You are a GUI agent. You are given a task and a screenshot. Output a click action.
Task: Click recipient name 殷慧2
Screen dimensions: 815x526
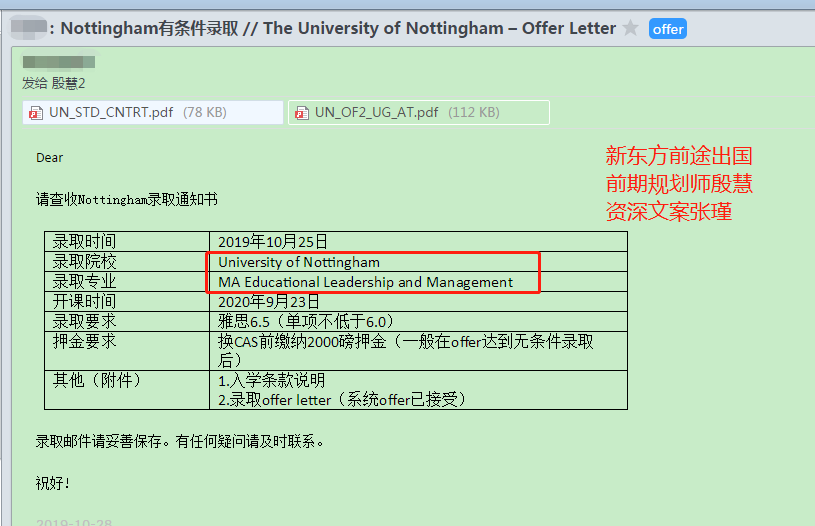click(x=68, y=83)
